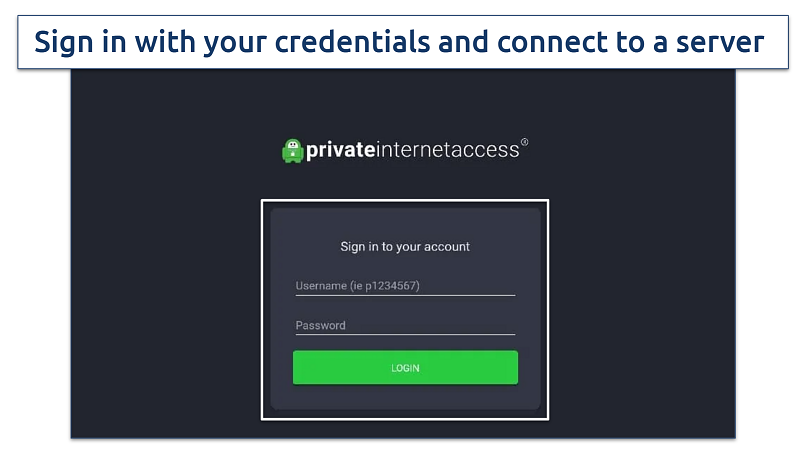Click the underline beneath the Username field

(405, 295)
